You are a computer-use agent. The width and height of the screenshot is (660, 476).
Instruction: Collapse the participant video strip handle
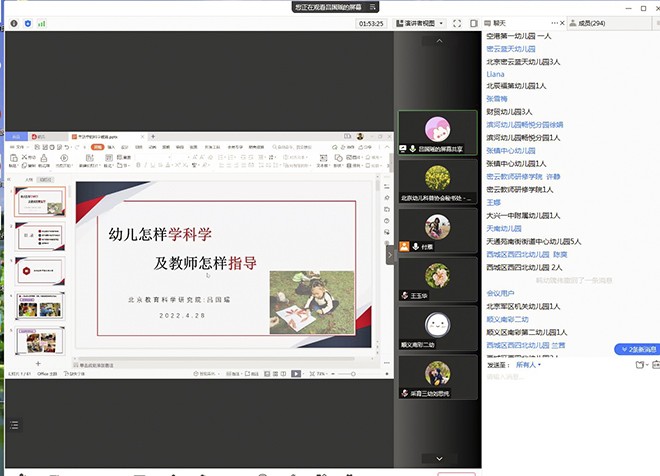tap(391, 254)
